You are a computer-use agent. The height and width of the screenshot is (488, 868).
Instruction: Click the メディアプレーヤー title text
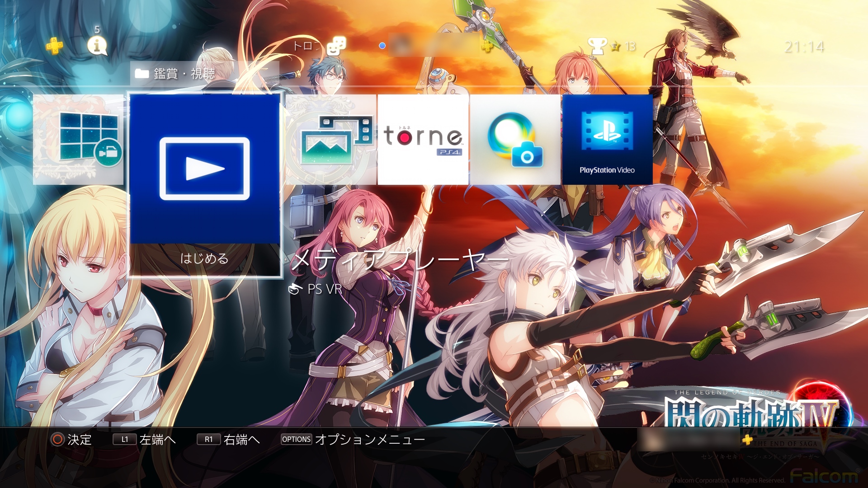400,259
